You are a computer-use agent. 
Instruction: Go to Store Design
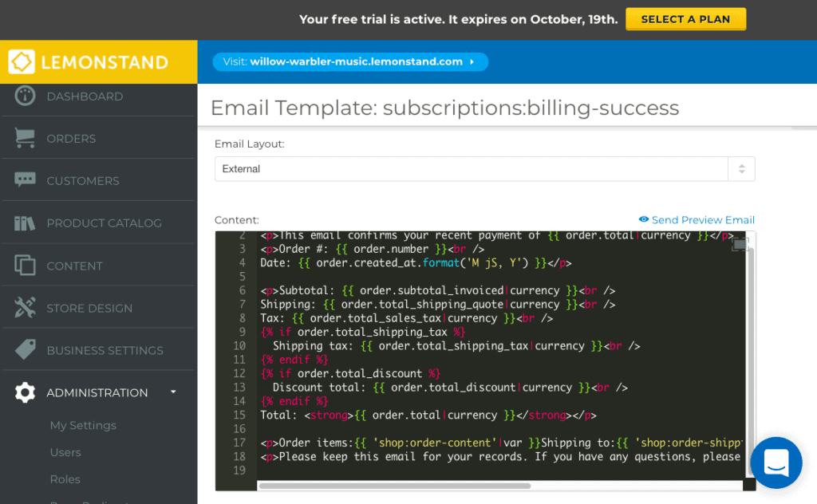tap(89, 308)
